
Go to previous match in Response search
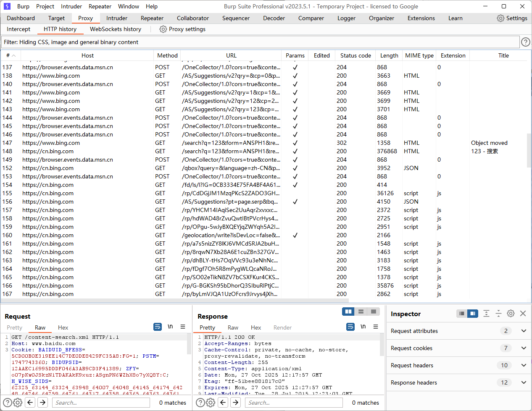click(223, 403)
